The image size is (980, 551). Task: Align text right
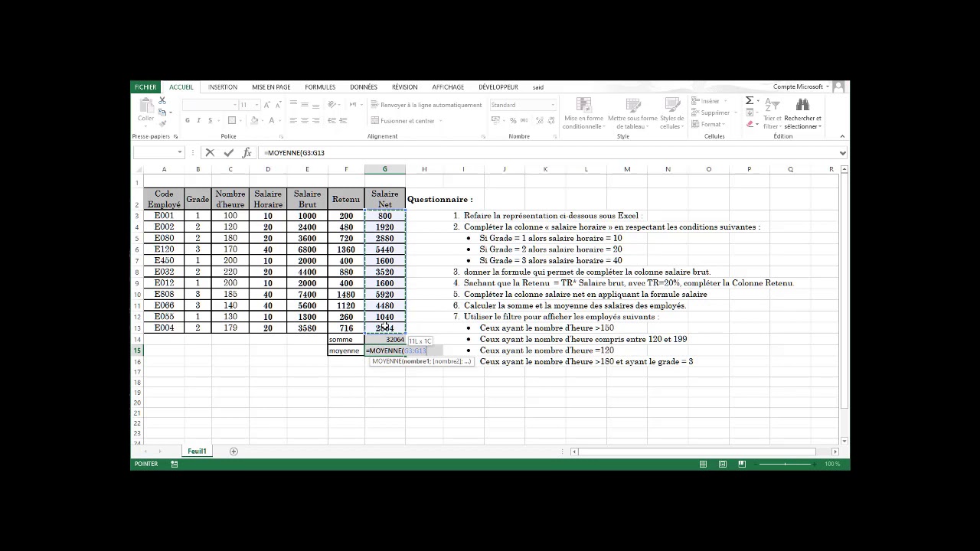315,121
